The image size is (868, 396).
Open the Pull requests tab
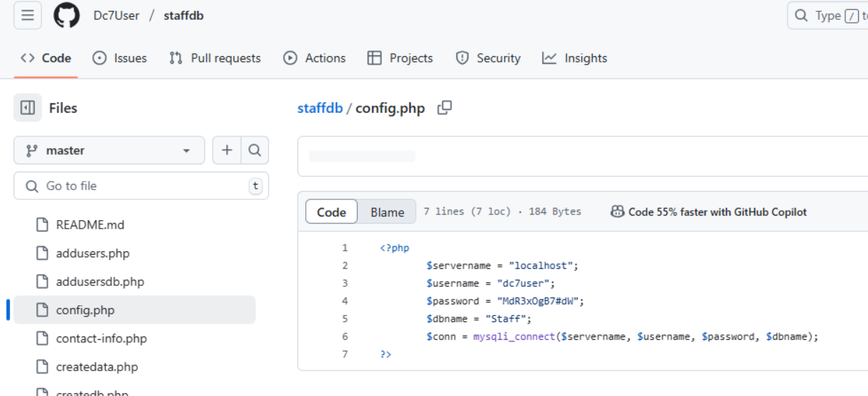[215, 58]
